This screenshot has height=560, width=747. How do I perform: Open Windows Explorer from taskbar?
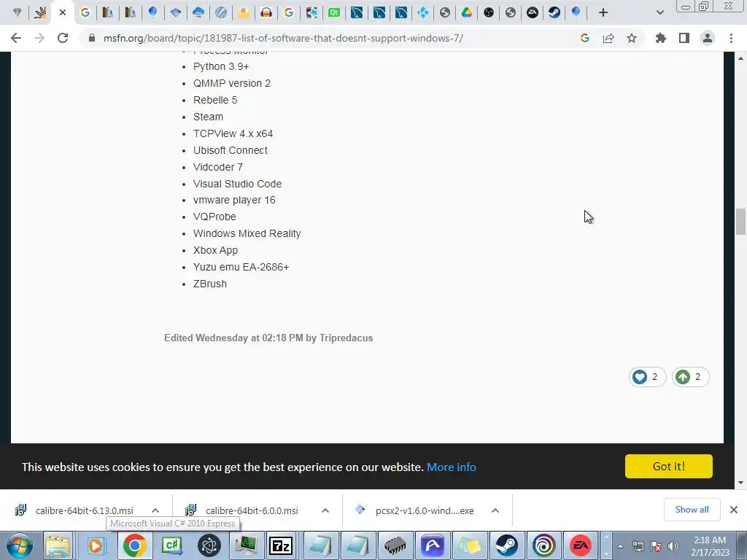[x=58, y=545]
